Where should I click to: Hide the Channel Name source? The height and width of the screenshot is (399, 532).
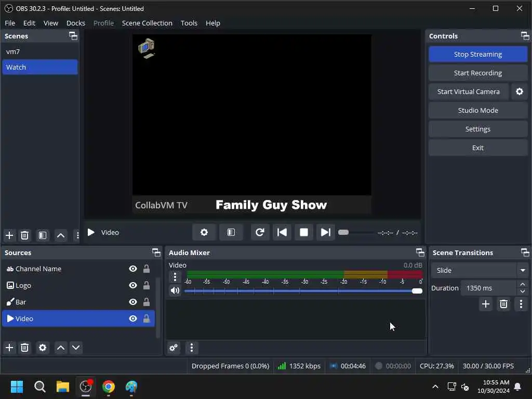tap(133, 269)
